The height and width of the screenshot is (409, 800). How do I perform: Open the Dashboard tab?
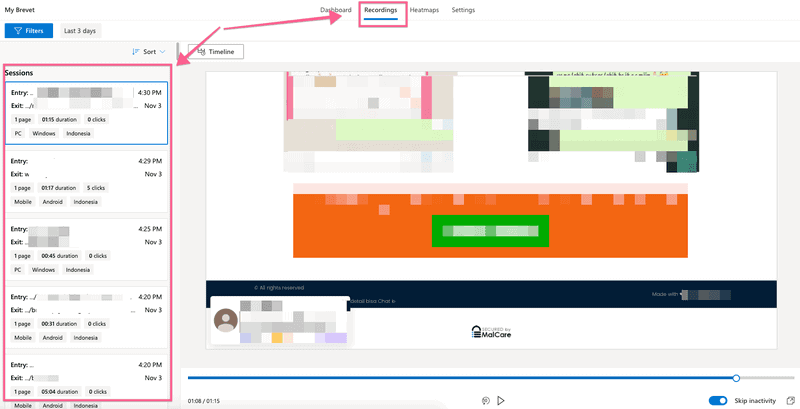(336, 10)
